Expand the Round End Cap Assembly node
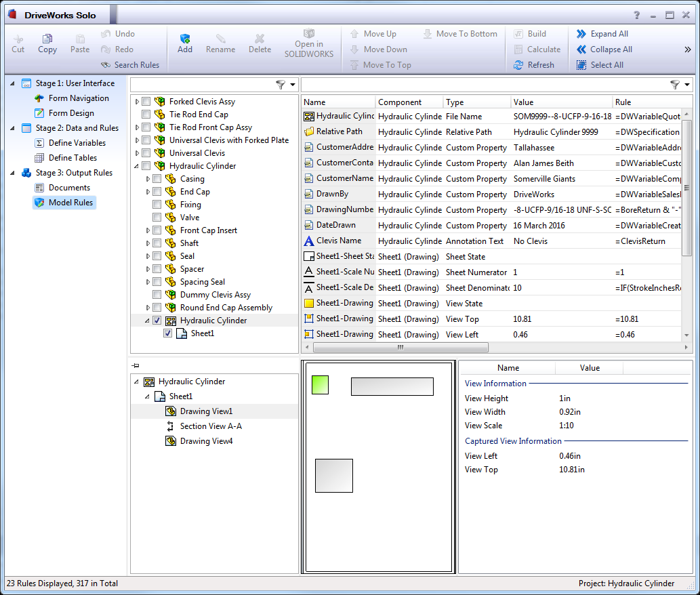This screenshot has height=595, width=700. pyautogui.click(x=148, y=308)
